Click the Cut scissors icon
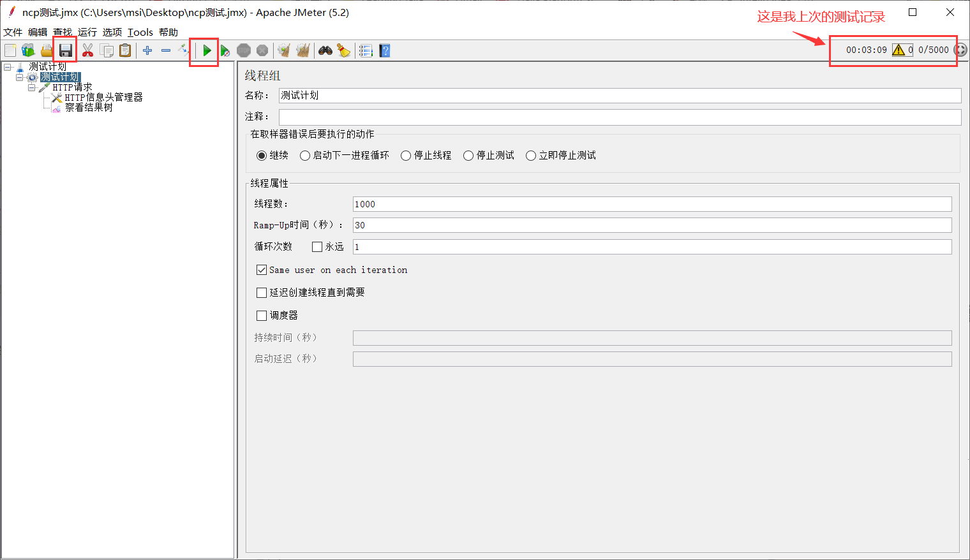This screenshot has width=970, height=560. (x=88, y=50)
